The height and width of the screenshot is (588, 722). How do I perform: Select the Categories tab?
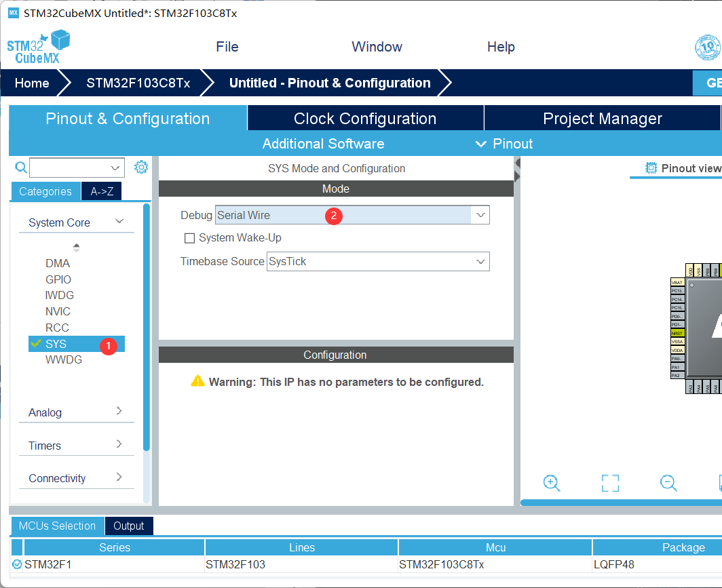click(x=45, y=191)
